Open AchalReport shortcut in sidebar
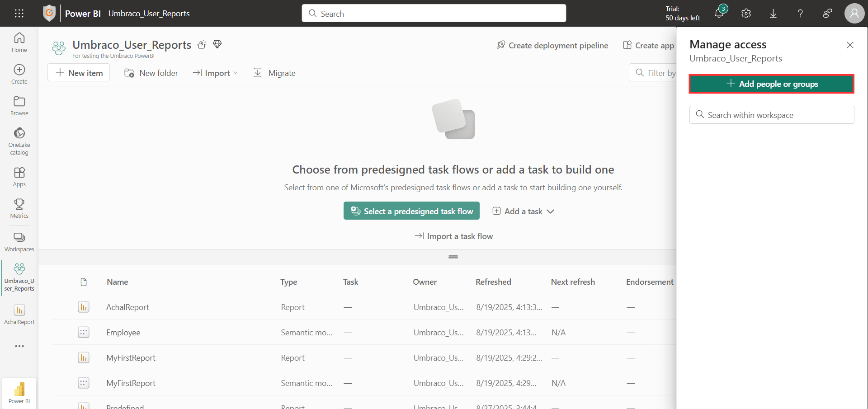Screen dimensions: 868x409 point(19,315)
